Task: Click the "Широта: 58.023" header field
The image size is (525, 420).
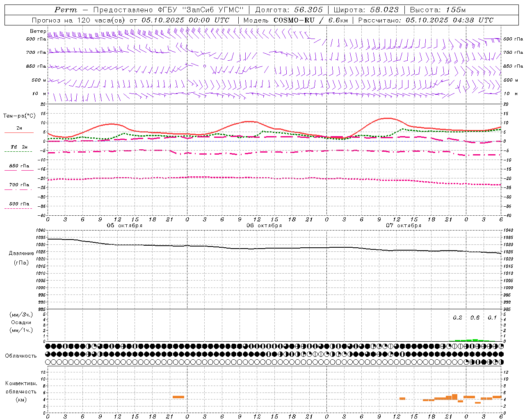Action: 366,10
